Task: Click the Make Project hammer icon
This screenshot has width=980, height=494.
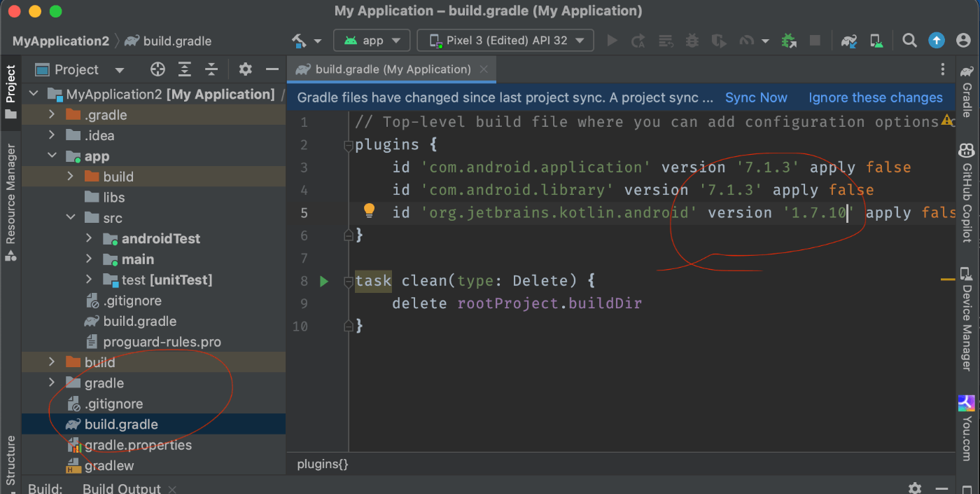Action: 300,41
